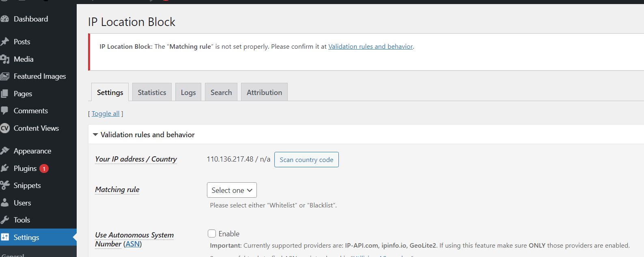Enable the Autonomous System Number checkbox
This screenshot has height=257, width=644.
(x=212, y=233)
